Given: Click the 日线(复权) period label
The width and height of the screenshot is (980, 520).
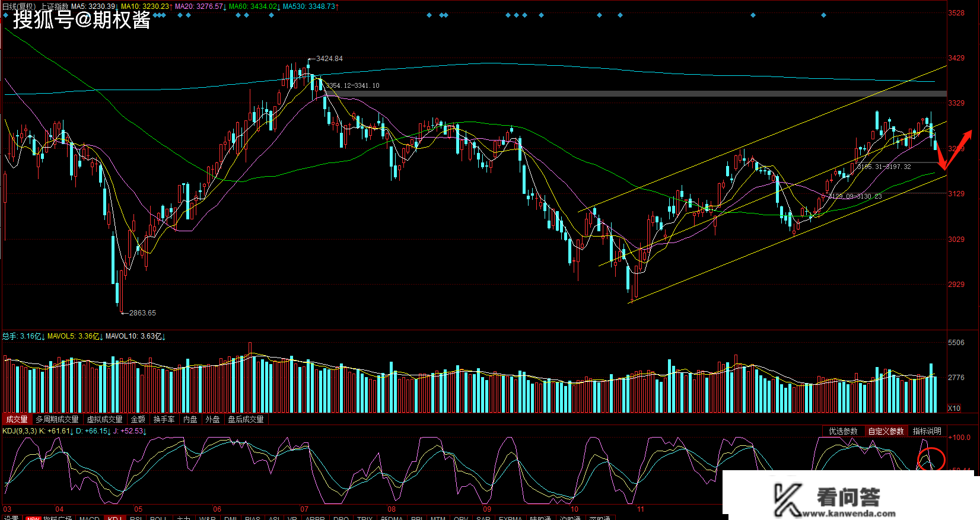Looking at the screenshot, I should [x=20, y=7].
